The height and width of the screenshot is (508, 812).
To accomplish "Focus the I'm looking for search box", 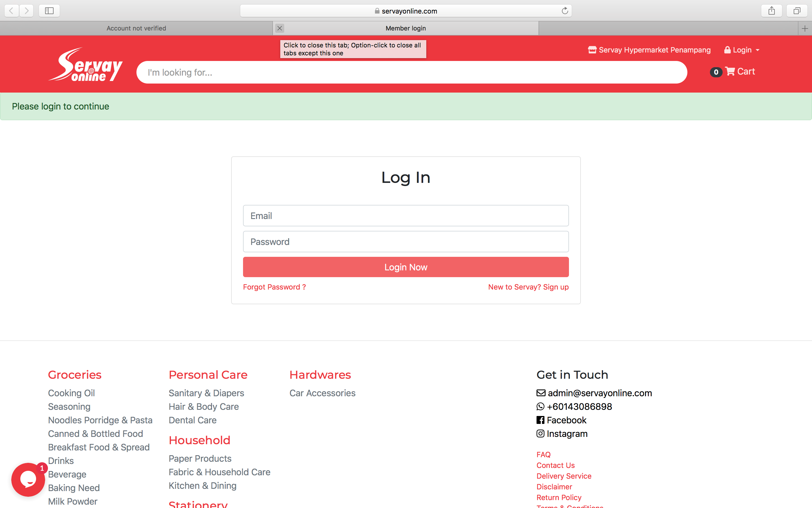I will coord(412,72).
